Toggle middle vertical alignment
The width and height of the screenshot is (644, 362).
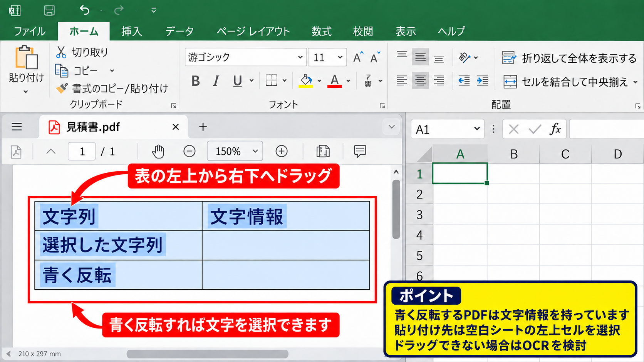pyautogui.click(x=420, y=57)
